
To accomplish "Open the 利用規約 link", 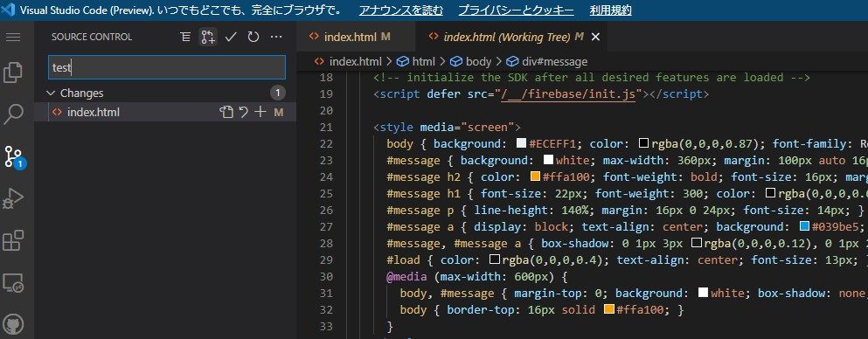I will [611, 10].
